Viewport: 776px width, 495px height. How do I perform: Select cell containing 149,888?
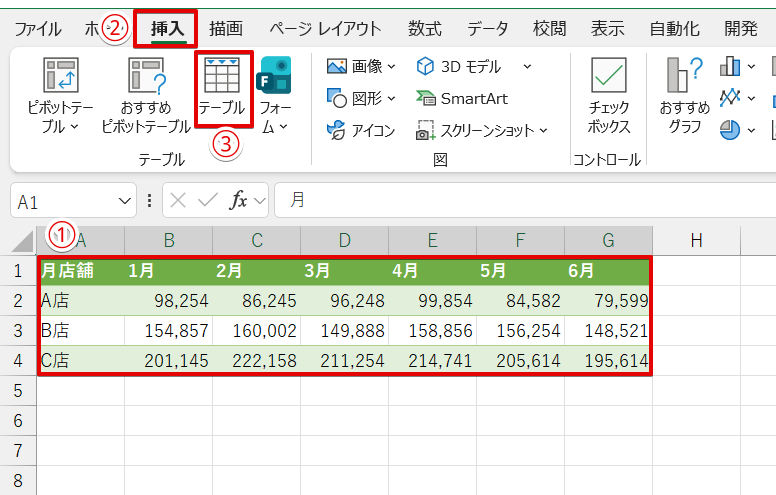pos(344,331)
